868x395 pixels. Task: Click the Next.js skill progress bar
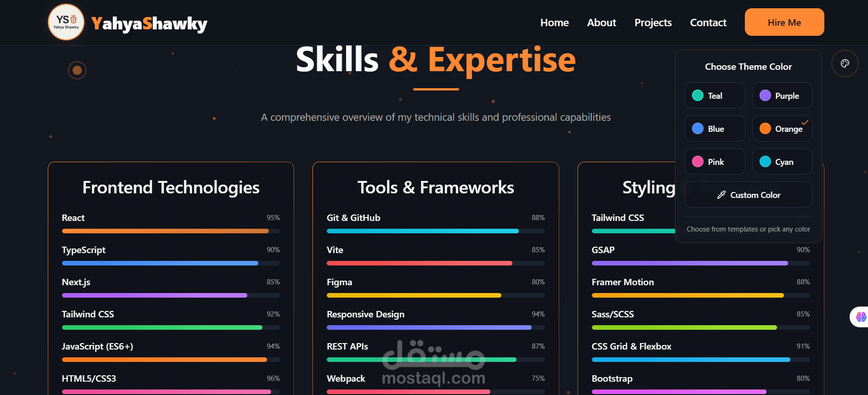tap(171, 295)
